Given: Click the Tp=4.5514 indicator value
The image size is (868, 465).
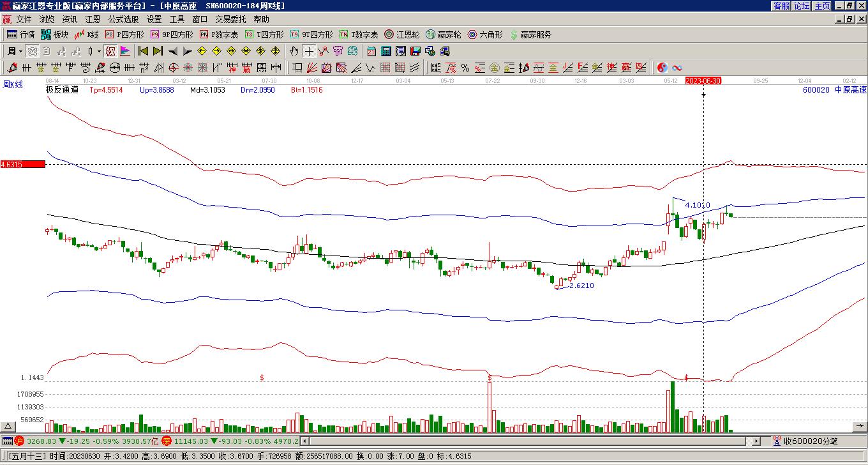Looking at the screenshot, I should tap(106, 90).
